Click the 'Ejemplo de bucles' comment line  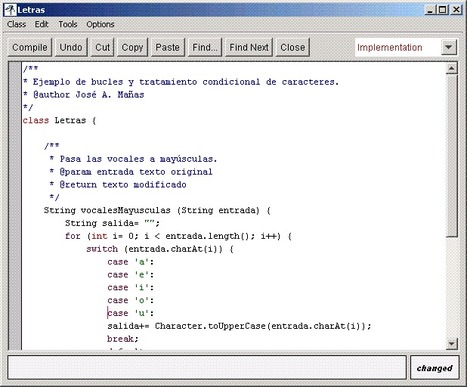[x=181, y=82]
